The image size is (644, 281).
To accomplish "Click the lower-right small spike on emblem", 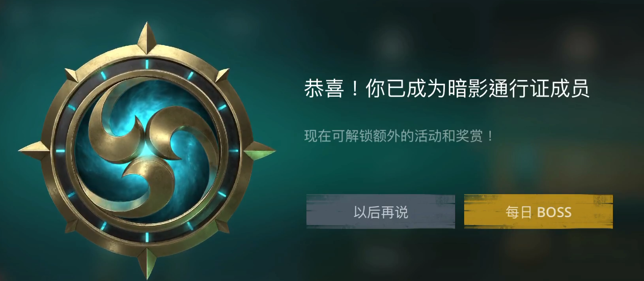I will point(222,226).
